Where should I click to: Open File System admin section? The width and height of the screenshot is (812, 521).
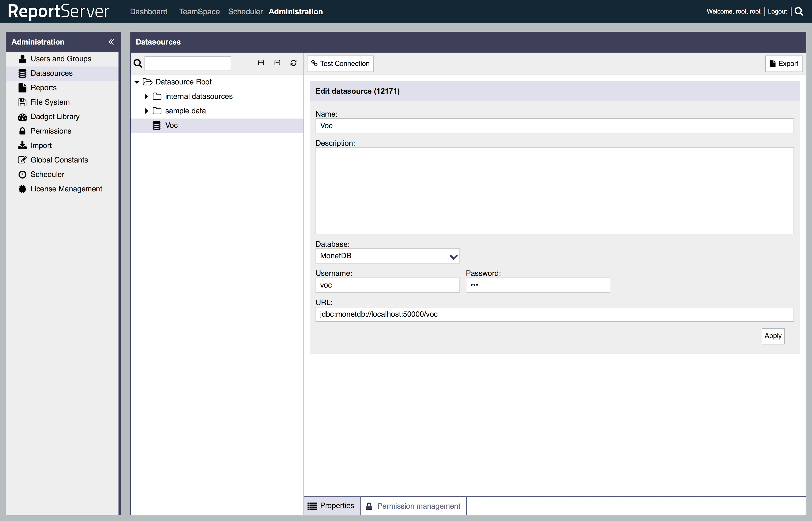click(50, 102)
